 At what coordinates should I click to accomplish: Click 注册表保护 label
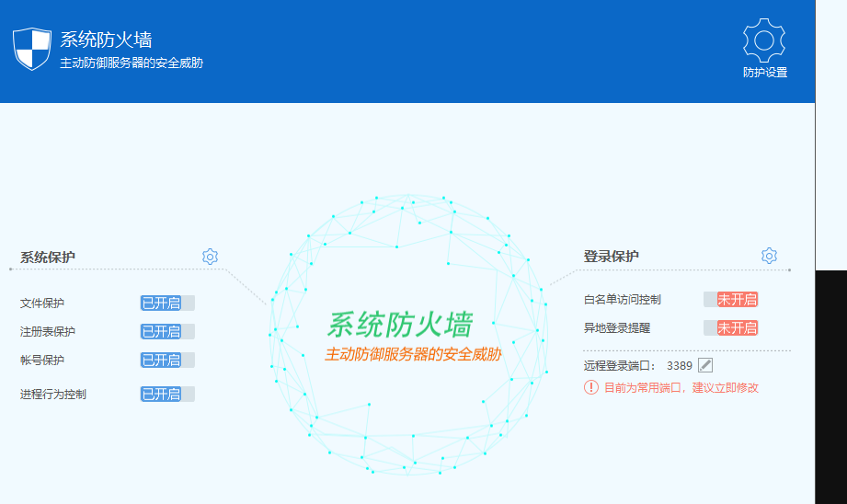(48, 332)
